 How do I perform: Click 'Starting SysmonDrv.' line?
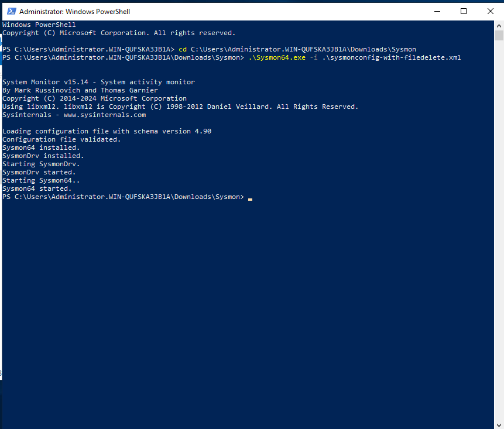click(x=41, y=164)
